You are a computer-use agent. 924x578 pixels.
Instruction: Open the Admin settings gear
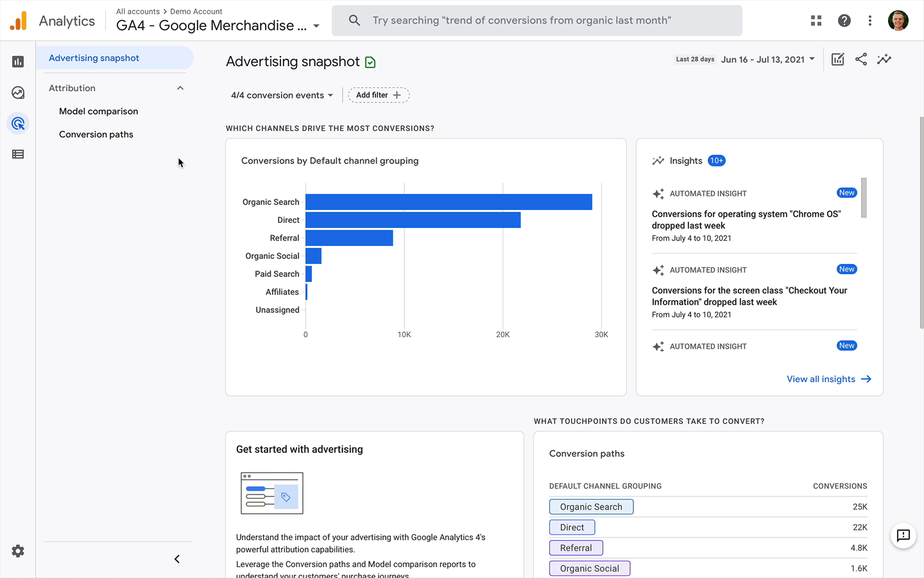(x=18, y=551)
